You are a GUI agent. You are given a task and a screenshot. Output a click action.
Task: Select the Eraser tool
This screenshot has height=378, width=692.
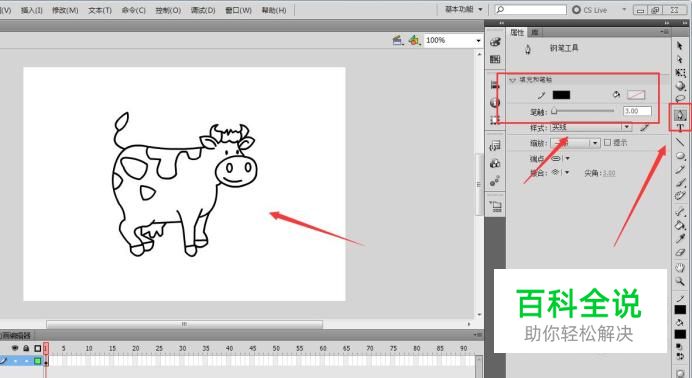[680, 252]
